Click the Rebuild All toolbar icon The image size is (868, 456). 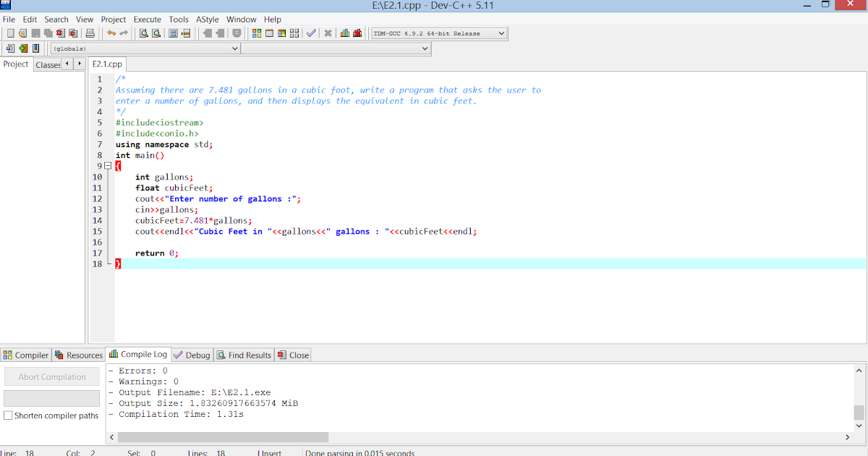point(294,33)
